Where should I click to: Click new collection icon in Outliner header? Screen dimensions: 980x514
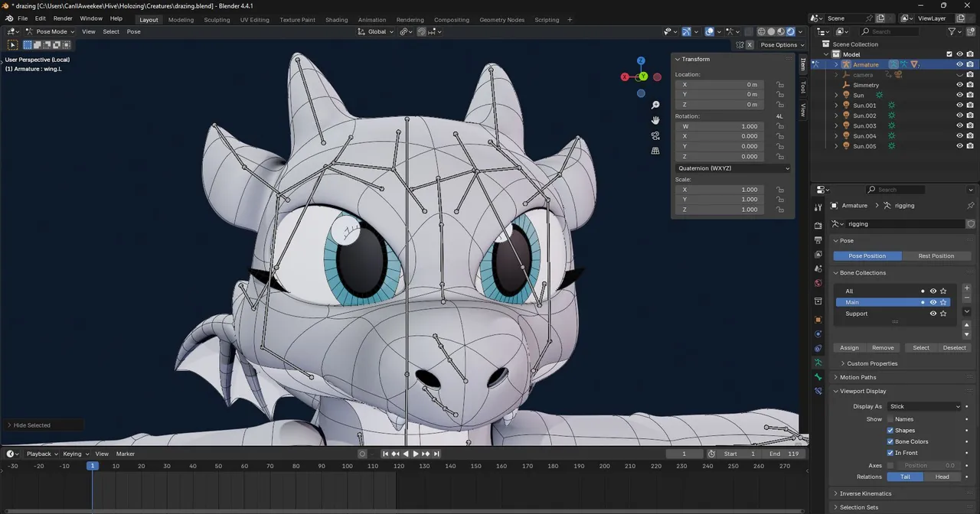click(x=971, y=31)
